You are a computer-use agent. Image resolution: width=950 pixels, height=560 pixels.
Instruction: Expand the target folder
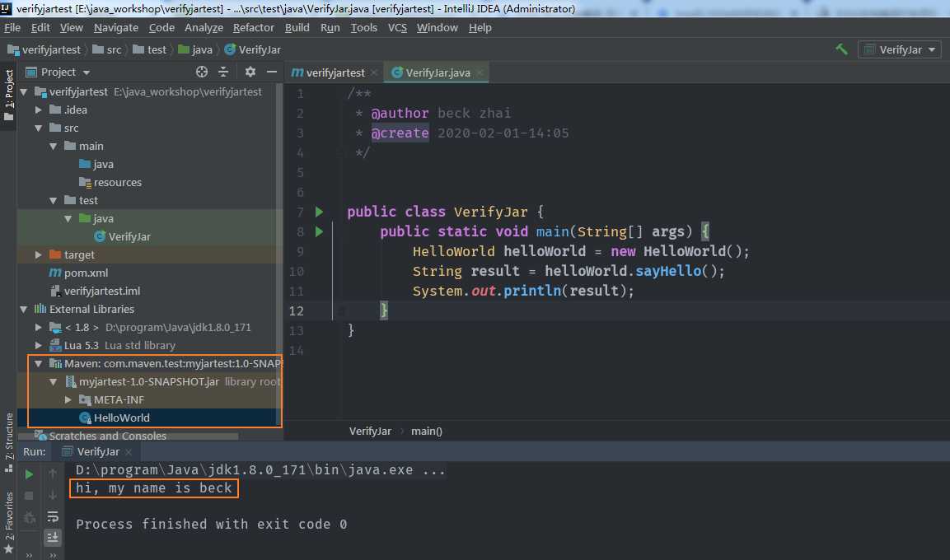tap(38, 254)
